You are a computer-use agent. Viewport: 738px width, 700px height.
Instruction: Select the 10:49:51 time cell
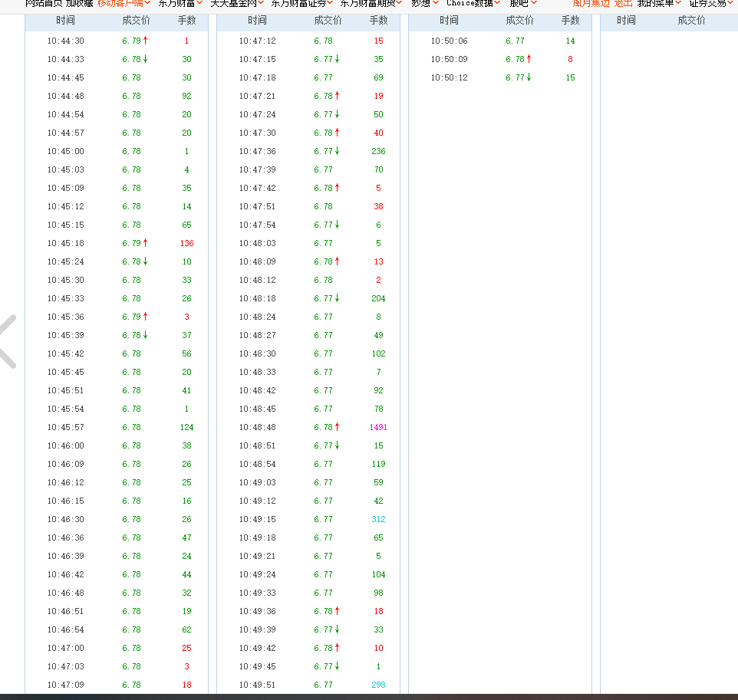(258, 685)
